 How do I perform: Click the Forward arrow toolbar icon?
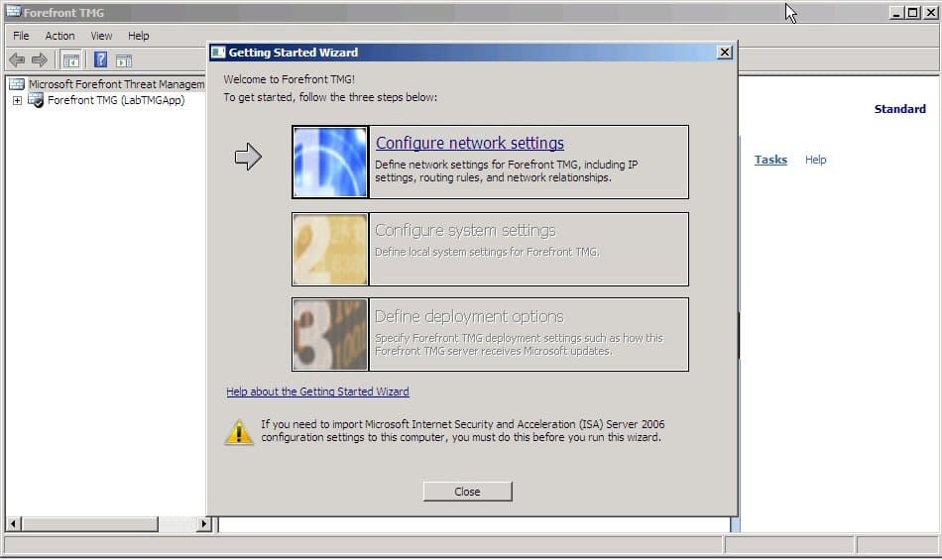click(39, 60)
